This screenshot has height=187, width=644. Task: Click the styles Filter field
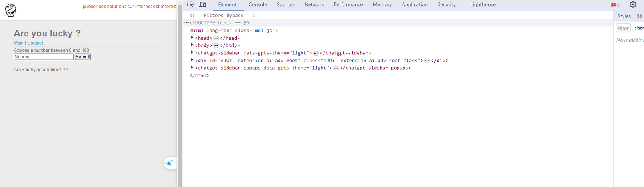(623, 28)
